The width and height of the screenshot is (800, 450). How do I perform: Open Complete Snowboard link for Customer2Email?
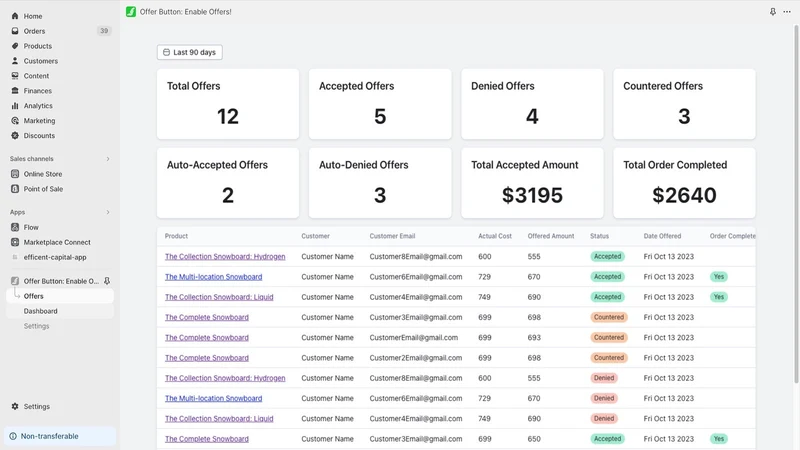207,358
